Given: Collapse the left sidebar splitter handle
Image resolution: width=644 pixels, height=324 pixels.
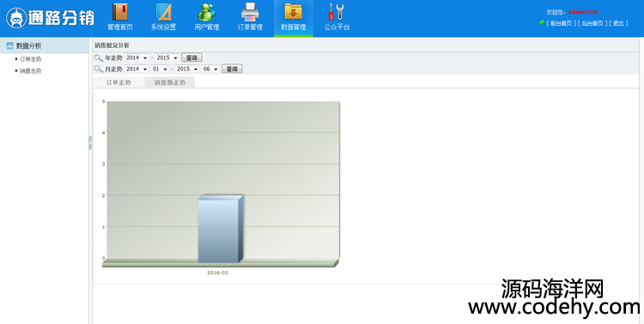Looking at the screenshot, I should click(90, 143).
